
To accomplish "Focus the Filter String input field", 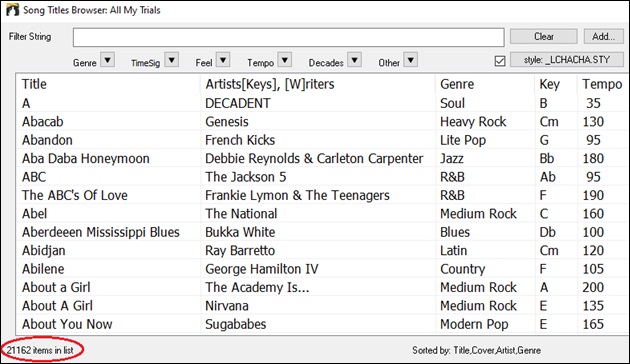I will (x=288, y=37).
